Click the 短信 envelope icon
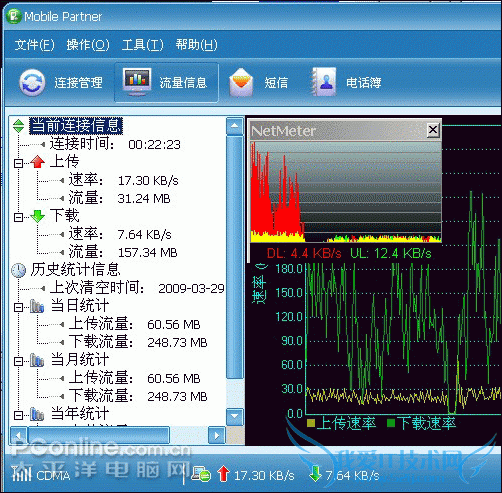This screenshot has height=493, width=502. (241, 82)
